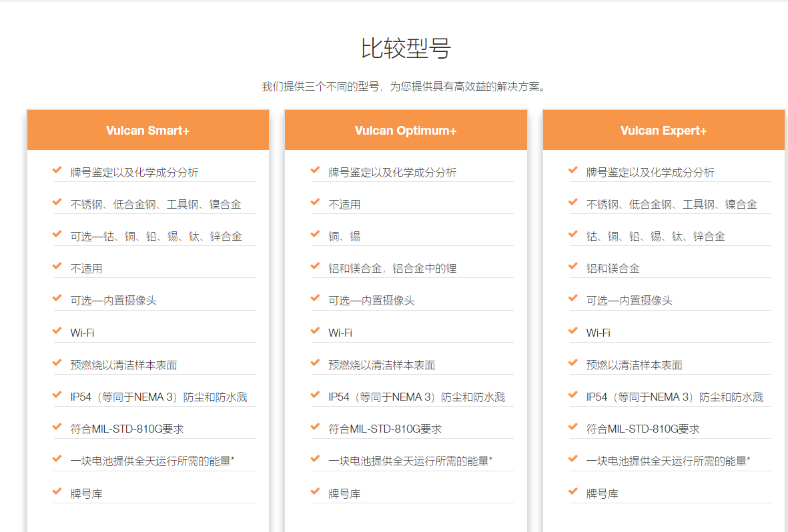
Task: Select the Vulcan Expert+ column header
Action: 663,130
